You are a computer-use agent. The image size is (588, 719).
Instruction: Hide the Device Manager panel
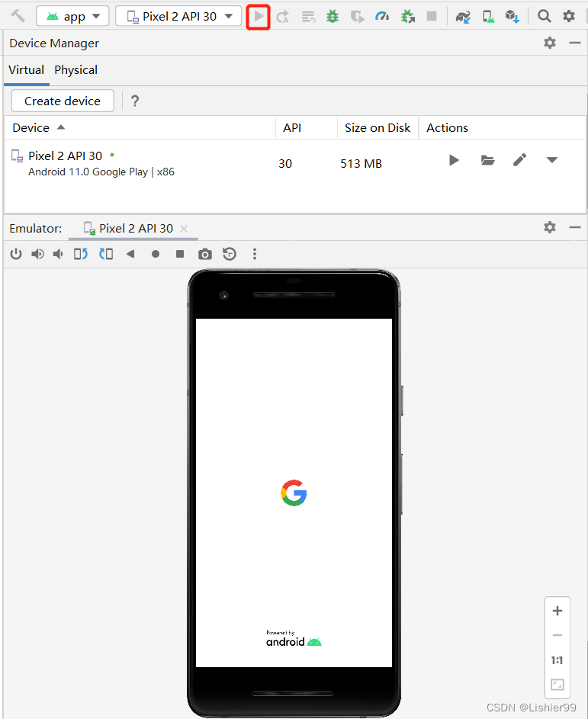point(575,43)
